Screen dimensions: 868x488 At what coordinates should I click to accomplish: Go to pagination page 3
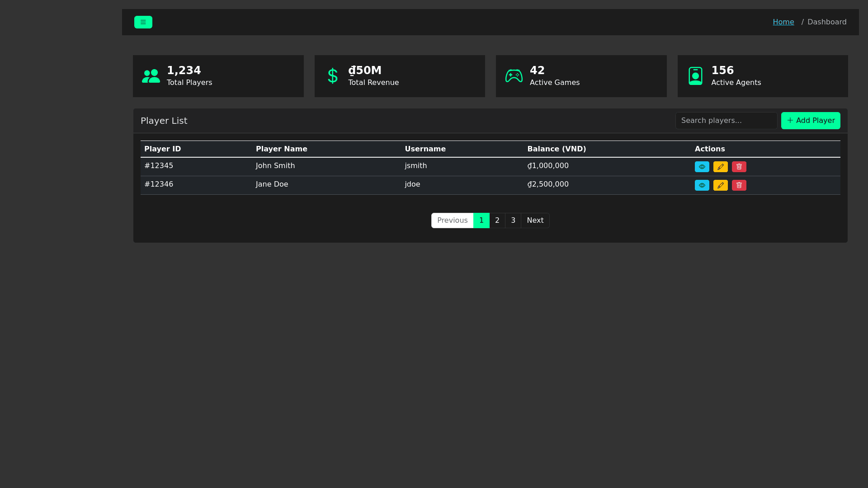(513, 220)
